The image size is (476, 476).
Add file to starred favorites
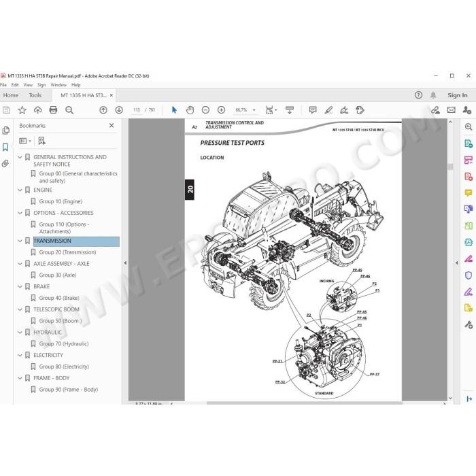[22, 110]
